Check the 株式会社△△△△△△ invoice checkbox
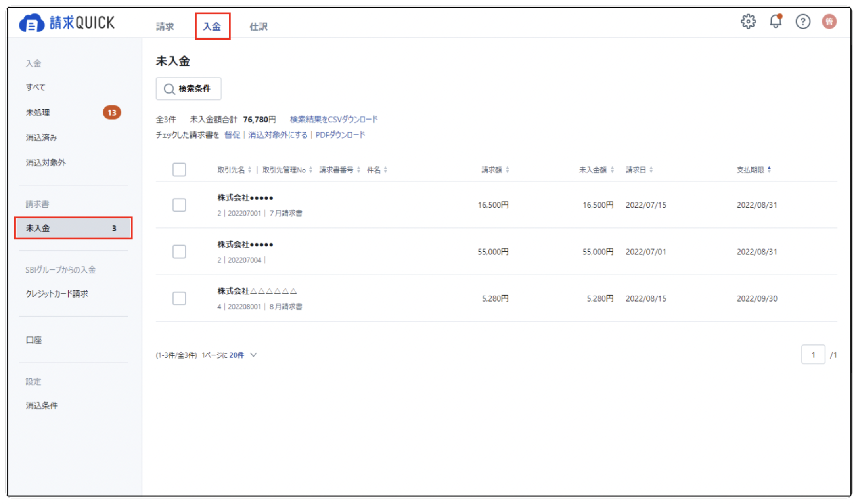 click(179, 298)
